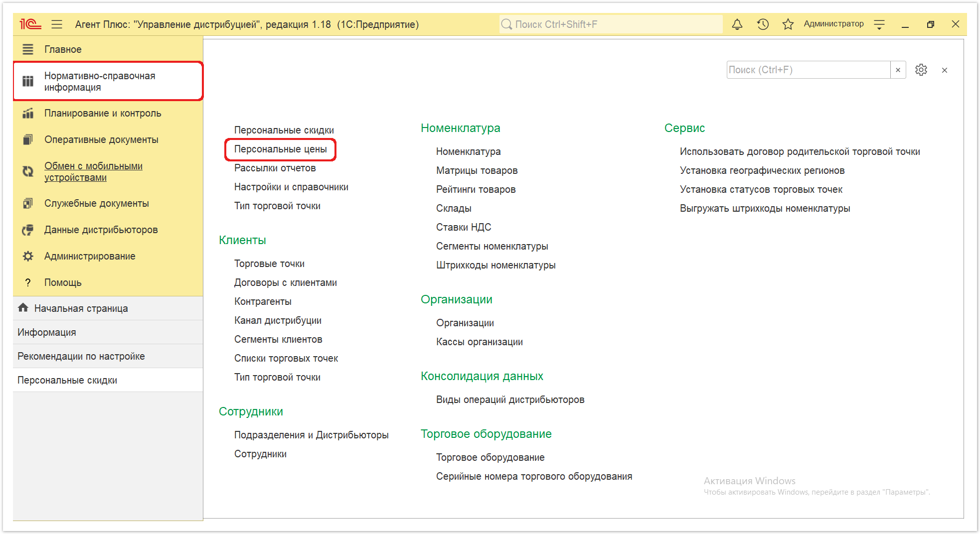Open Администрирование section
Image resolution: width=980 pixels, height=534 pixels.
coord(108,256)
